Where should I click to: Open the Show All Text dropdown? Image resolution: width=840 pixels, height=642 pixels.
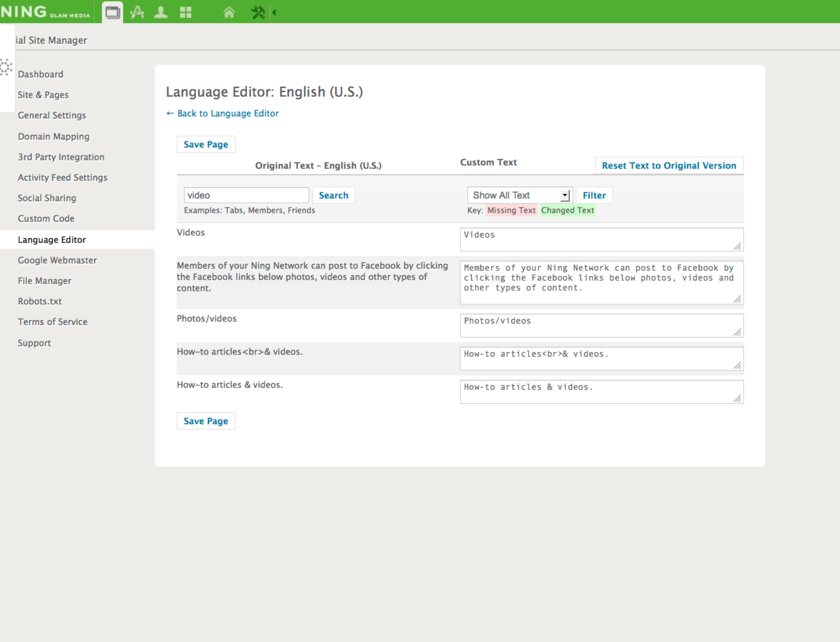point(520,195)
